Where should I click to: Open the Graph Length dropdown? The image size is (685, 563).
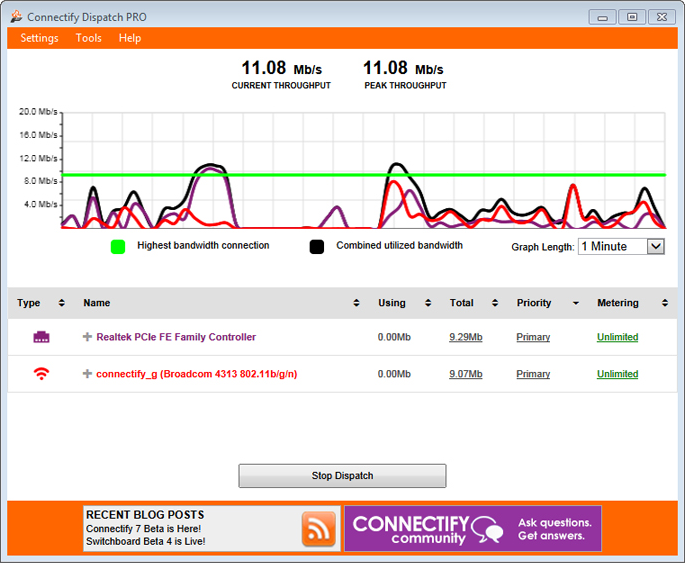point(655,246)
